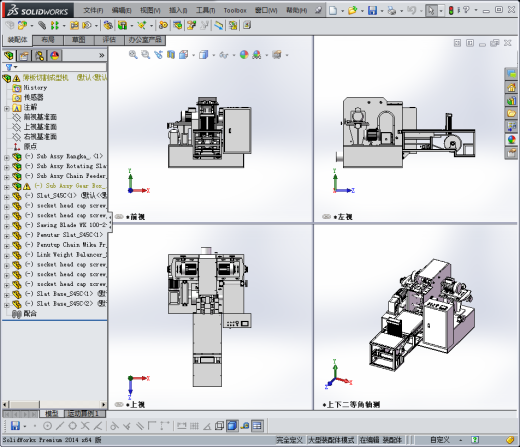
Task: Click the Save icon in top toolbar
Action: [x=372, y=10]
